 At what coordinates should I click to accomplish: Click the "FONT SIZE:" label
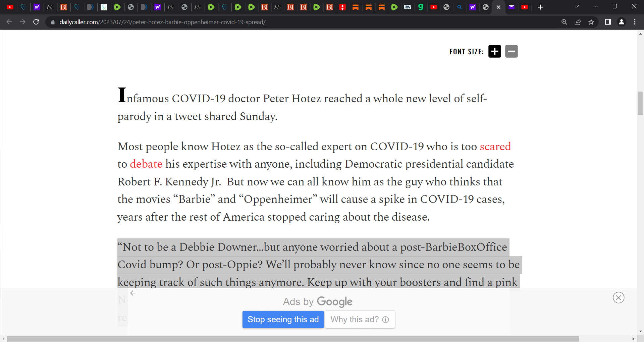[467, 52]
